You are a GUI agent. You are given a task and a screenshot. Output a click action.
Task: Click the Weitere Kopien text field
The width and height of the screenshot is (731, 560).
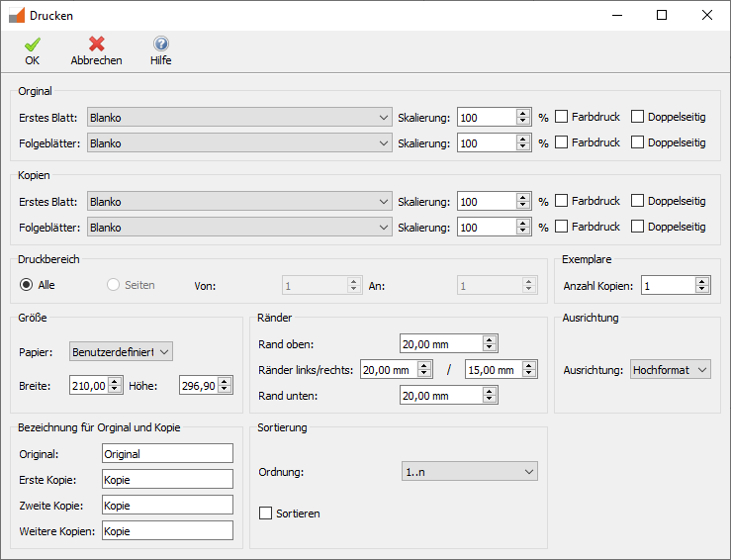166,531
